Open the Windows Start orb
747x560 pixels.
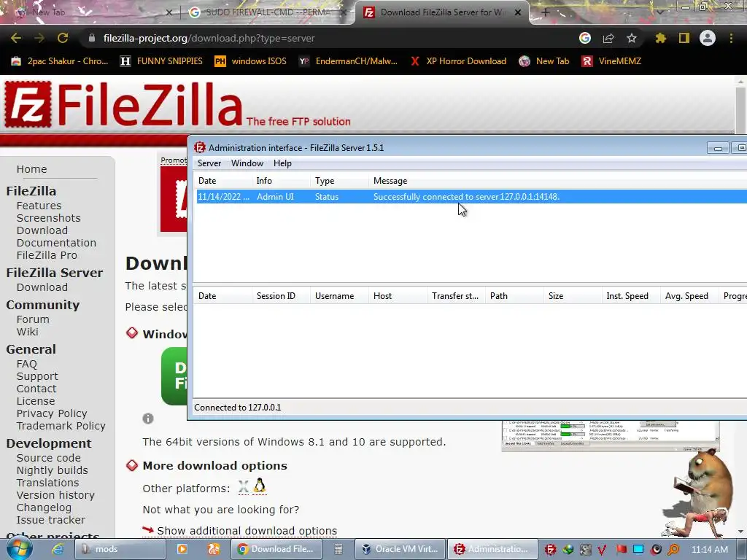(x=19, y=548)
